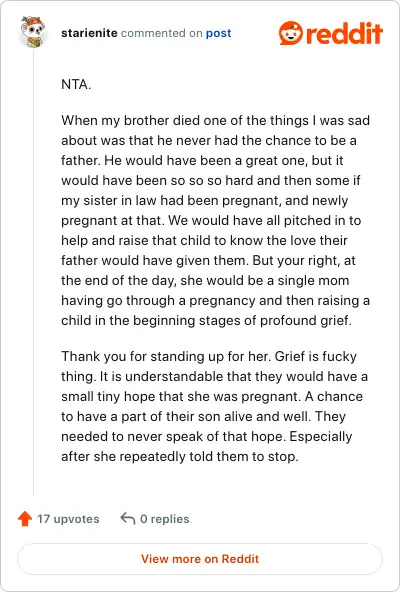Screen dimensions: 400x592
Task: Upvote the comment with the orange arrow
Action: coord(25,519)
